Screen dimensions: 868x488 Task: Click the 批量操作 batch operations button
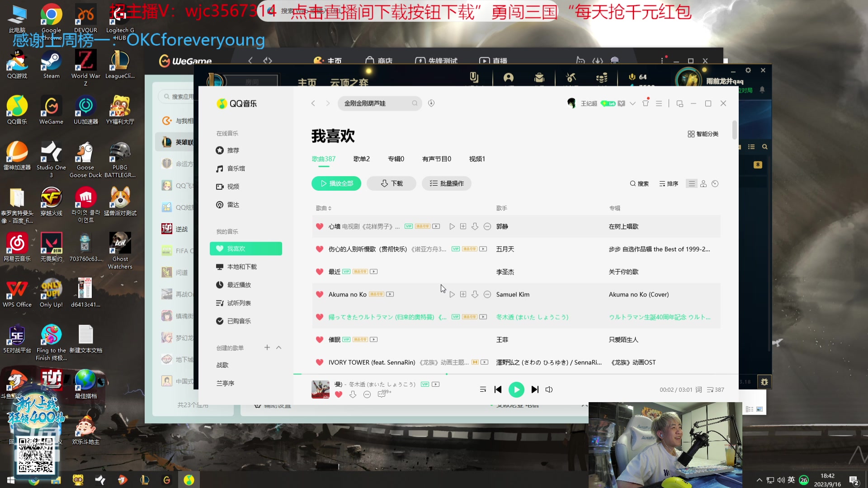point(447,183)
